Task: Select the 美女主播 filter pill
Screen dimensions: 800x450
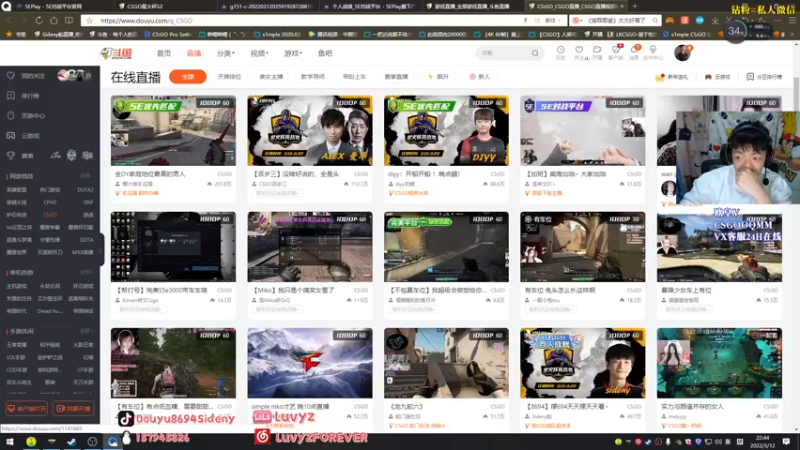Action: (271, 77)
